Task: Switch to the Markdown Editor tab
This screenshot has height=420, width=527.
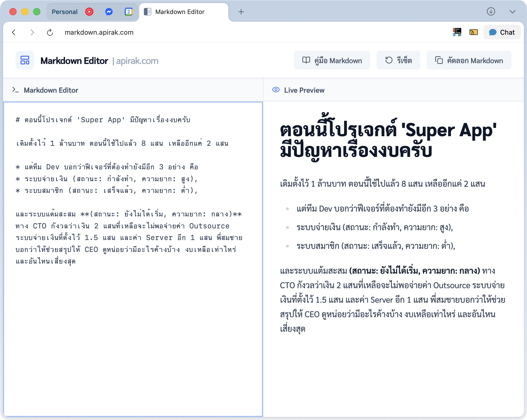Action: pos(180,12)
